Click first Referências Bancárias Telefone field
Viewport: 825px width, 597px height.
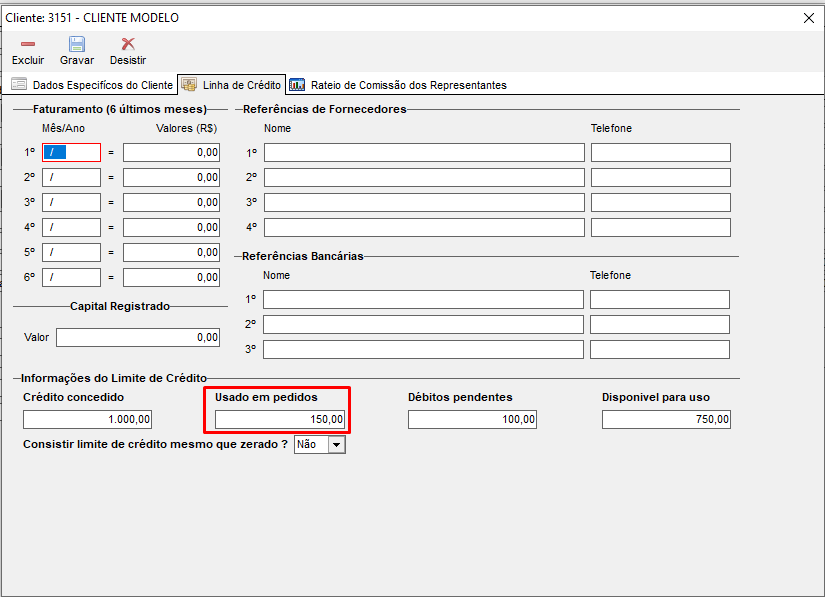tap(659, 299)
